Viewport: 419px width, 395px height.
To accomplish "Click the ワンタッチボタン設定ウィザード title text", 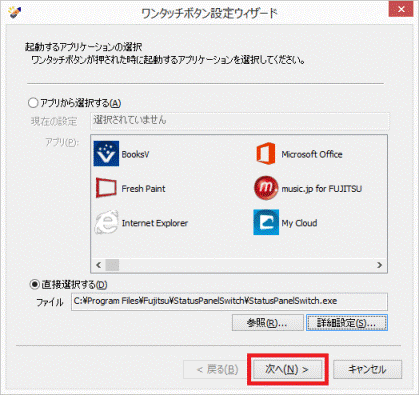I will point(209,14).
